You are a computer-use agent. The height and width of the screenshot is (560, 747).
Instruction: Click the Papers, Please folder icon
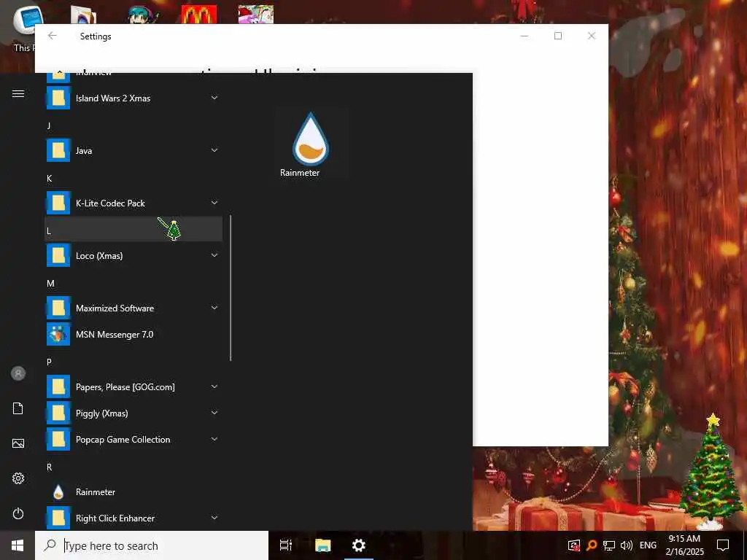click(x=58, y=386)
